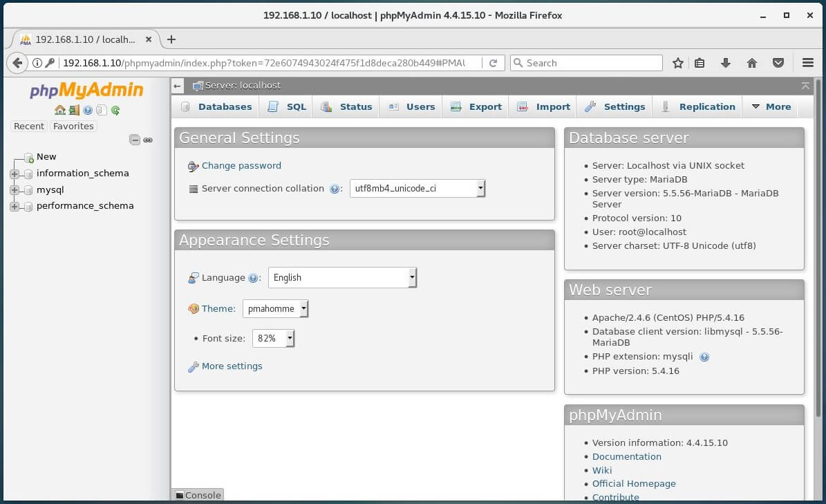Open the Console bar at bottom

[198, 495]
